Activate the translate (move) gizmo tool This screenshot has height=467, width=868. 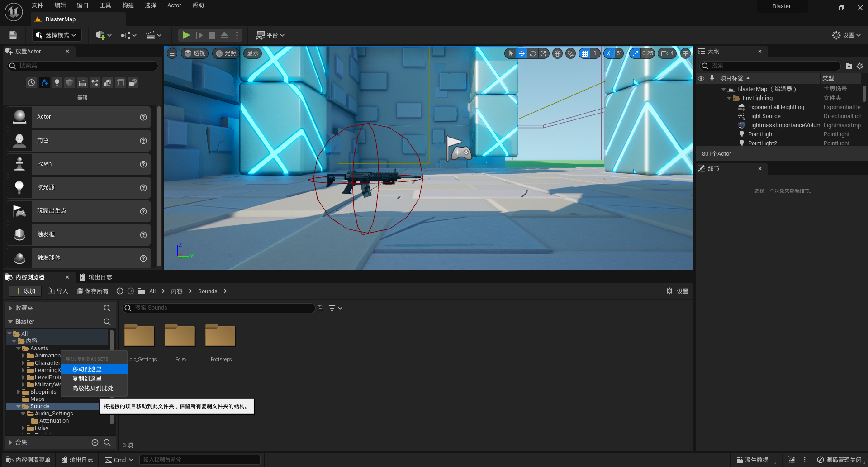[522, 53]
